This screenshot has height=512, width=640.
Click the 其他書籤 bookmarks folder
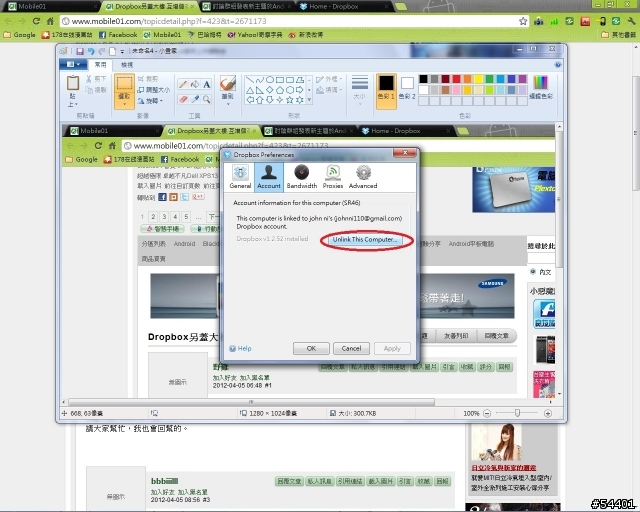[x=619, y=35]
